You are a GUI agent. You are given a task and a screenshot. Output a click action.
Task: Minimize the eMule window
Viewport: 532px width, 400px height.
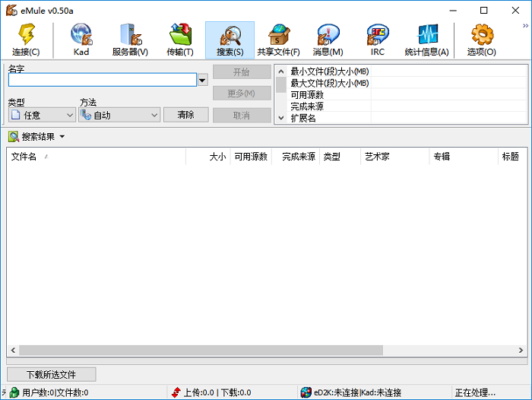[x=453, y=11]
